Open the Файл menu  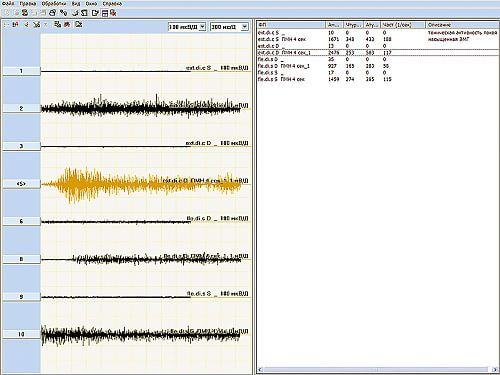coord(8,4)
